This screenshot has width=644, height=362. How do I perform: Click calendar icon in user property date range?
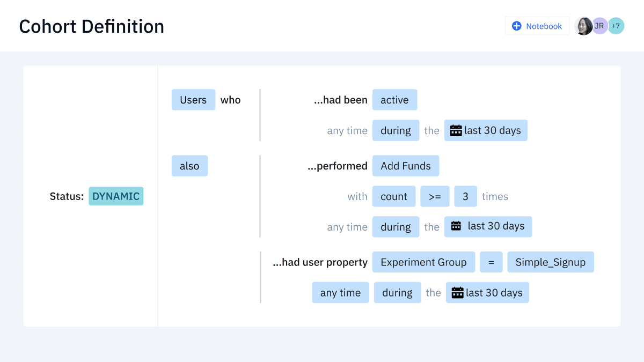457,293
